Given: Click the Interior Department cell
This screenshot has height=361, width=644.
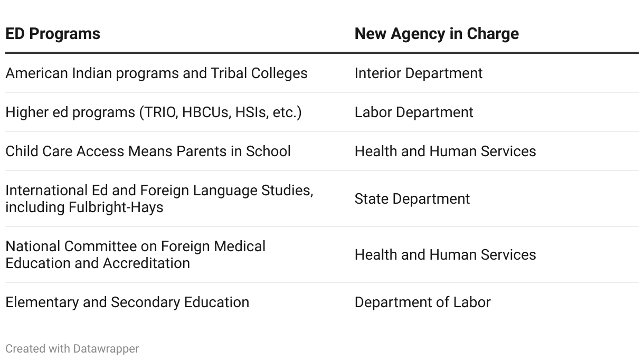Looking at the screenshot, I should tap(418, 73).
